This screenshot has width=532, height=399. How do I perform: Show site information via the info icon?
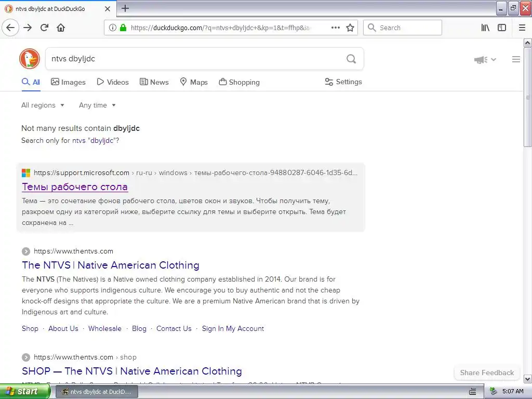(x=112, y=28)
